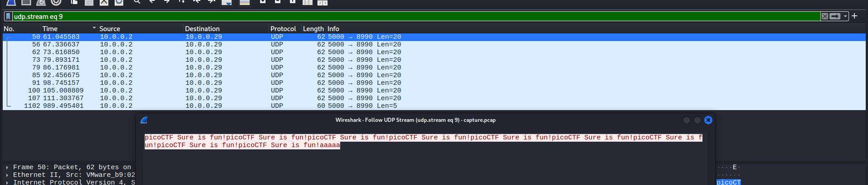Click the udp.stream eq 9 filter field
Screen dimensions: 868x185
tap(407, 16)
